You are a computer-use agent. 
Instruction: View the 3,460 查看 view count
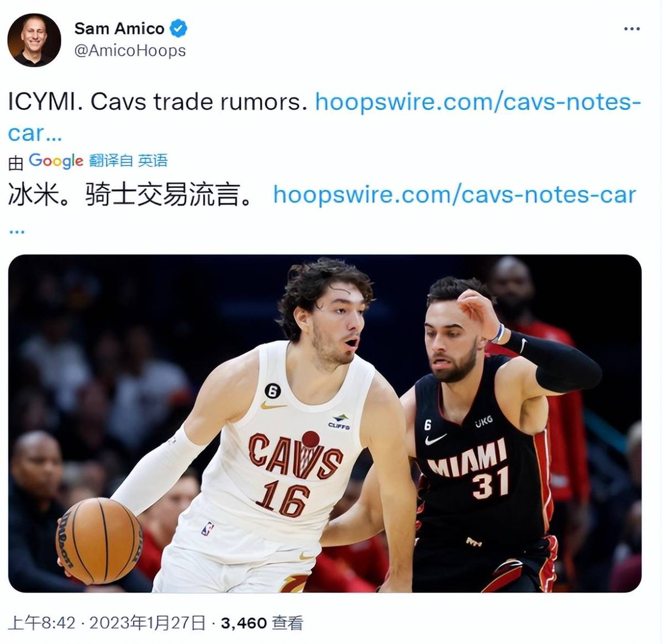tap(262, 623)
